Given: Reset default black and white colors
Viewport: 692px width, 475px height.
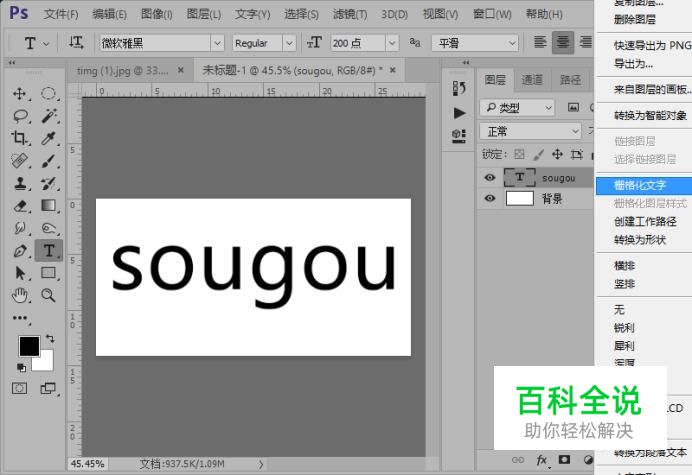Looking at the screenshot, I should click(21, 367).
